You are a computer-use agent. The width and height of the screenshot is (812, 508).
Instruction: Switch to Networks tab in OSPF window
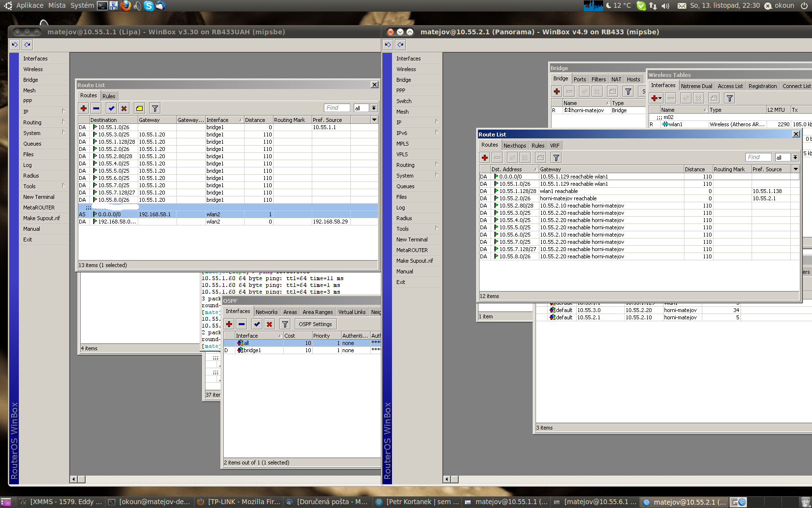coord(266,312)
